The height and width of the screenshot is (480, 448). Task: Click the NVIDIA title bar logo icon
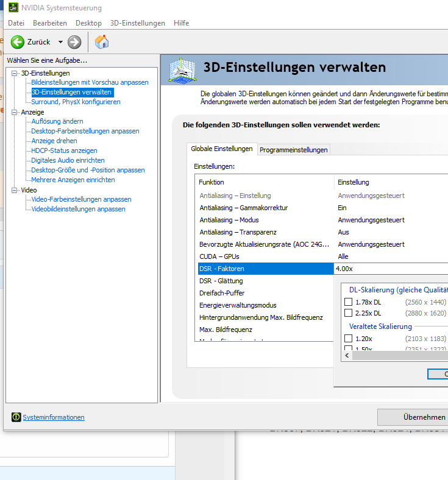pyautogui.click(x=13, y=7)
